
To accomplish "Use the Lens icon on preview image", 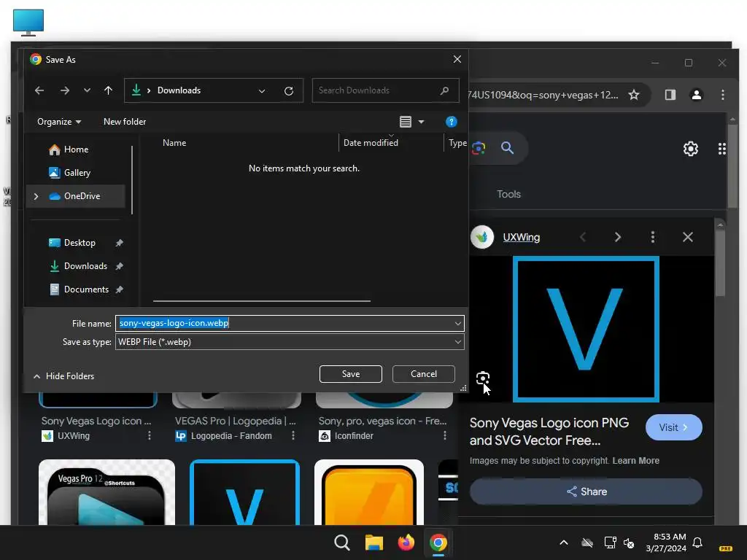I will [483, 378].
